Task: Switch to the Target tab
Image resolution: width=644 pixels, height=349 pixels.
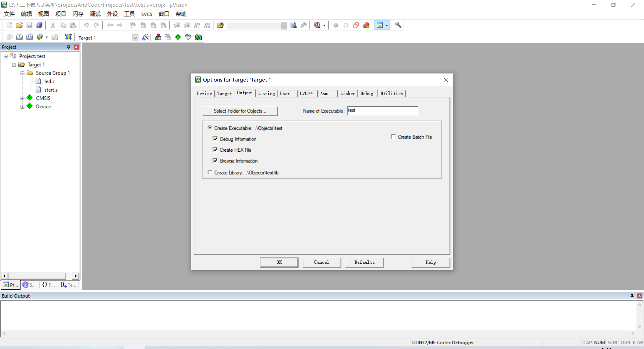Action: pos(224,94)
